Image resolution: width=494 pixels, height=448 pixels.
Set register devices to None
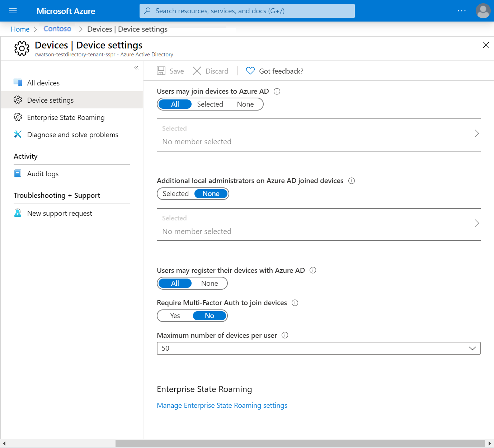[x=210, y=283]
